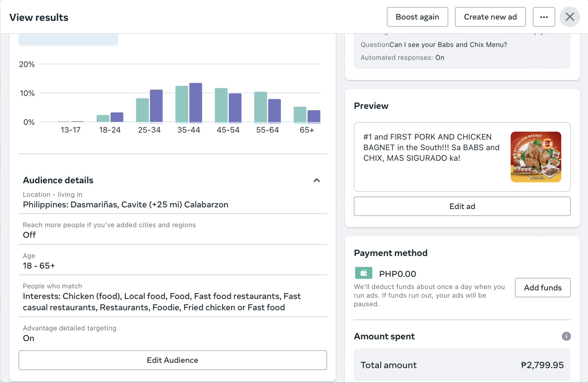The width and height of the screenshot is (588, 383).
Task: Collapse the Audience details section
Action: pyautogui.click(x=316, y=180)
